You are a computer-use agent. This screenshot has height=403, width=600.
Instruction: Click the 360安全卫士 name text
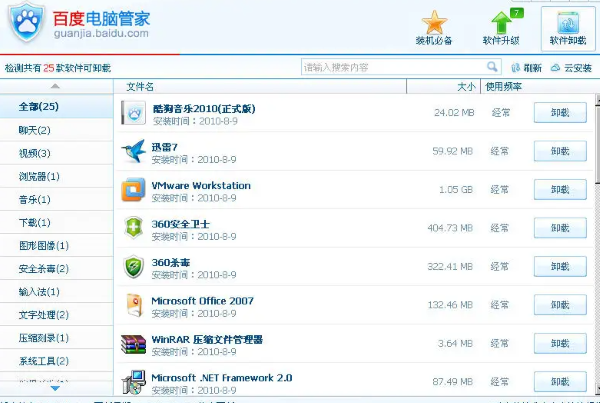pyautogui.click(x=181, y=224)
